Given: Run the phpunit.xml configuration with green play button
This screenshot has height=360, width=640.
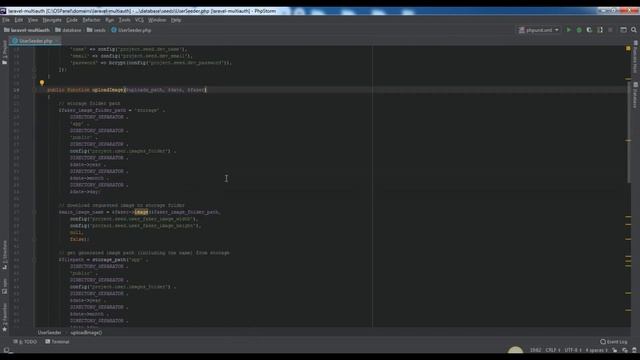Looking at the screenshot, I should coord(568,30).
